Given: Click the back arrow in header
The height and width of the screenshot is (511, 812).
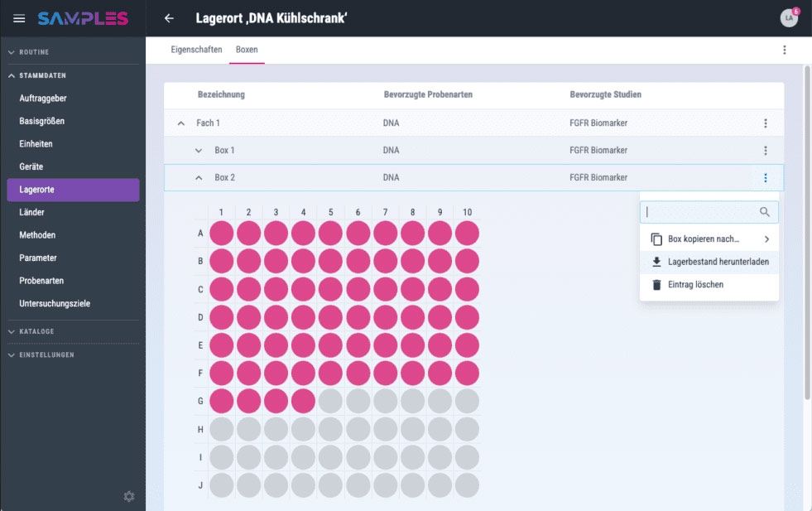Looking at the screenshot, I should (x=169, y=18).
